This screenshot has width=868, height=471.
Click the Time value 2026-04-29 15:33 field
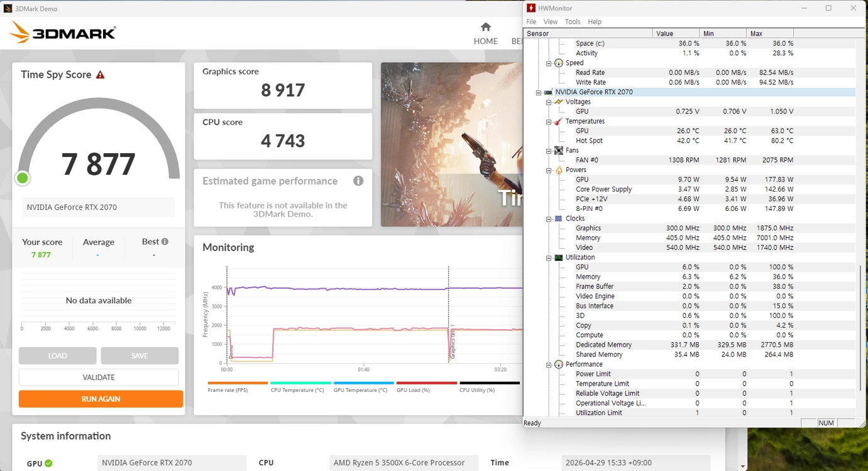tap(635, 463)
